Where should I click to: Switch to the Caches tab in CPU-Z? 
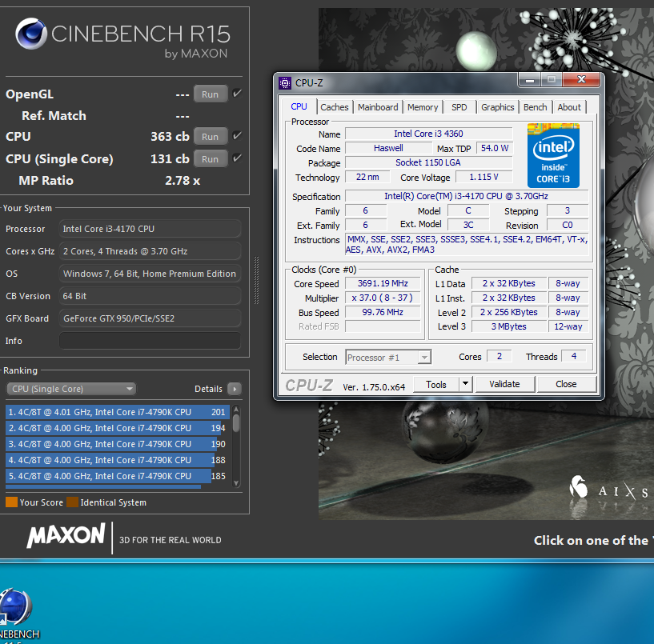point(335,107)
